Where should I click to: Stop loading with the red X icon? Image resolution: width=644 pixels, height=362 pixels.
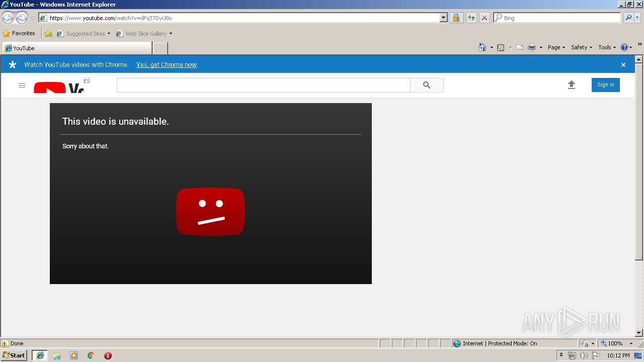click(x=484, y=18)
